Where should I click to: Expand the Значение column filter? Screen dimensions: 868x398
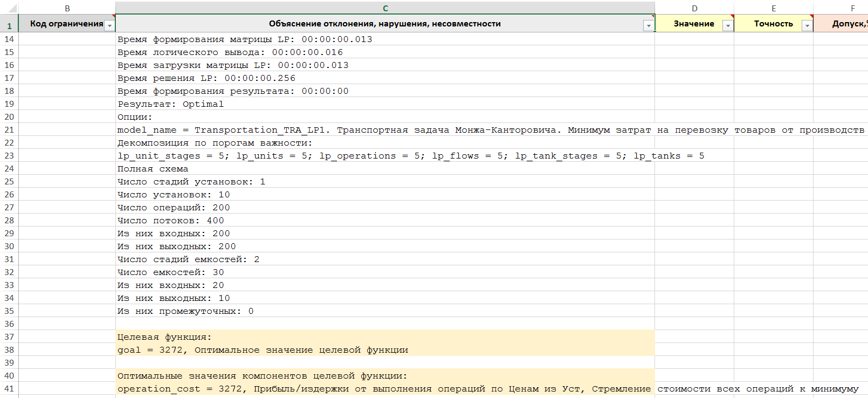pyautogui.click(x=727, y=26)
